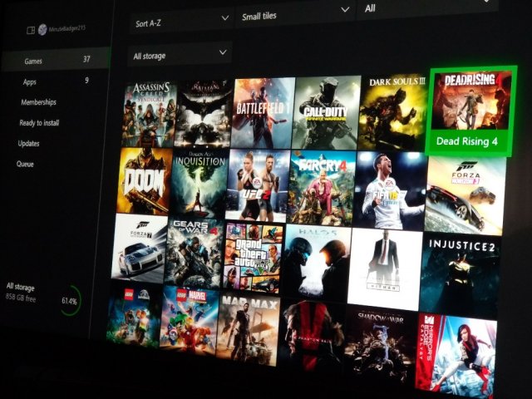The width and height of the screenshot is (532, 399).
Task: Select the FIFA 18 game tile
Action: [390, 190]
